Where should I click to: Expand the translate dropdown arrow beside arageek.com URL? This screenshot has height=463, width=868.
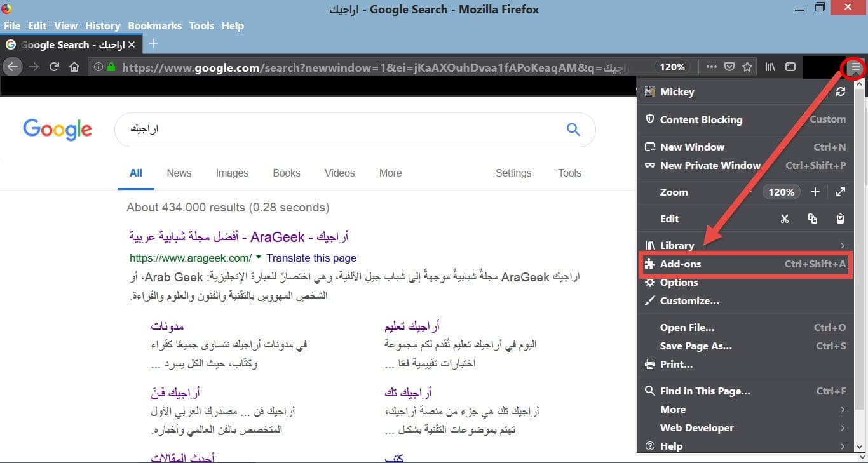click(x=258, y=258)
